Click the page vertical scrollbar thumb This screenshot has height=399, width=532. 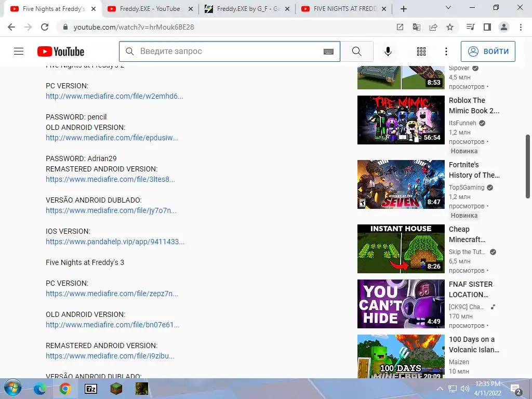[528, 166]
